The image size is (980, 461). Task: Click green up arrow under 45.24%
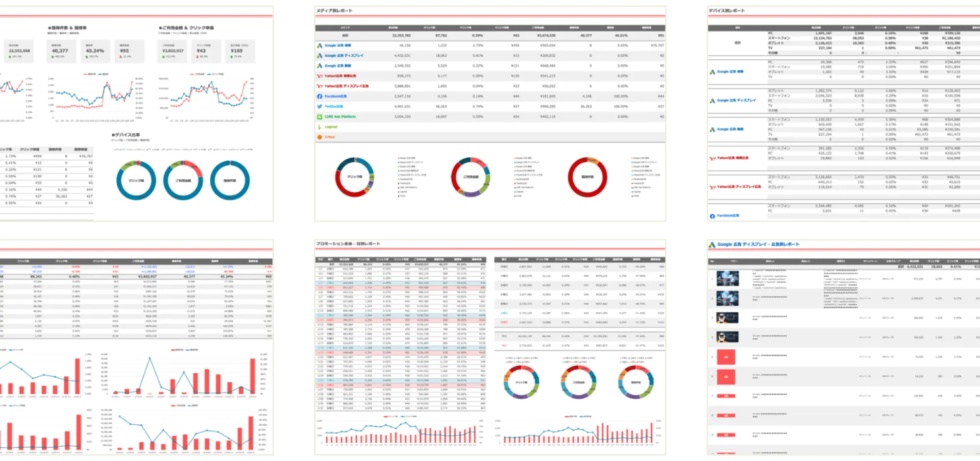click(x=87, y=57)
